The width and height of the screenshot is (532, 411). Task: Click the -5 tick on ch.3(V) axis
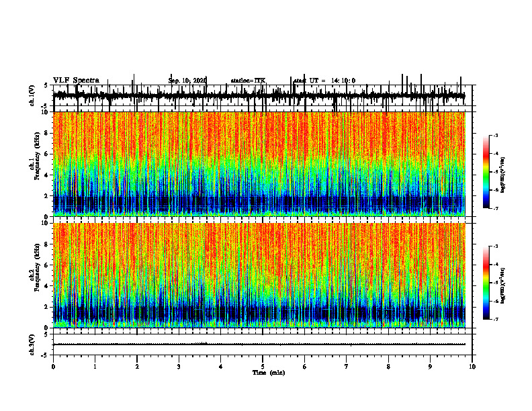[x=46, y=355]
